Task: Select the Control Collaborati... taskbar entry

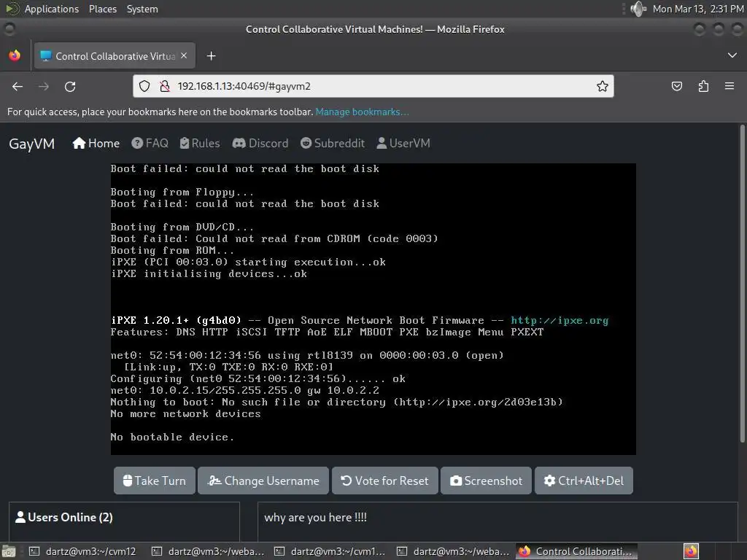Action: click(576, 551)
